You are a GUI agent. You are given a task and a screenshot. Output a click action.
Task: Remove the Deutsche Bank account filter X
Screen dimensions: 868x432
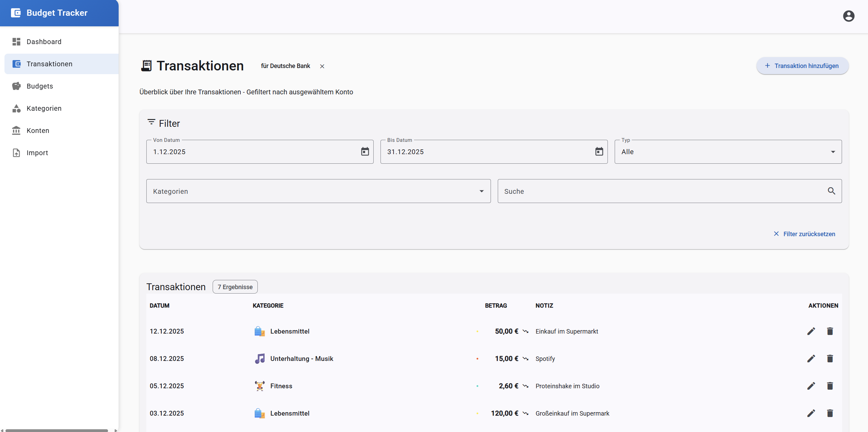pyautogui.click(x=322, y=66)
